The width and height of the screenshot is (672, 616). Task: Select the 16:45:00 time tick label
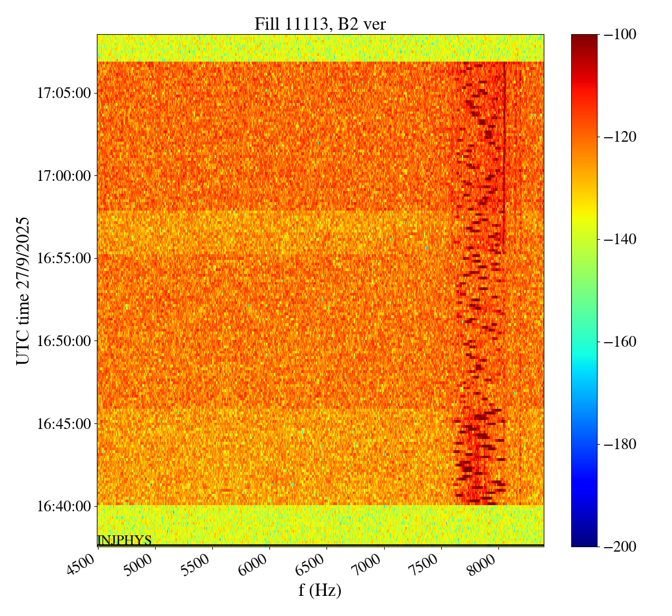pyautogui.click(x=64, y=424)
